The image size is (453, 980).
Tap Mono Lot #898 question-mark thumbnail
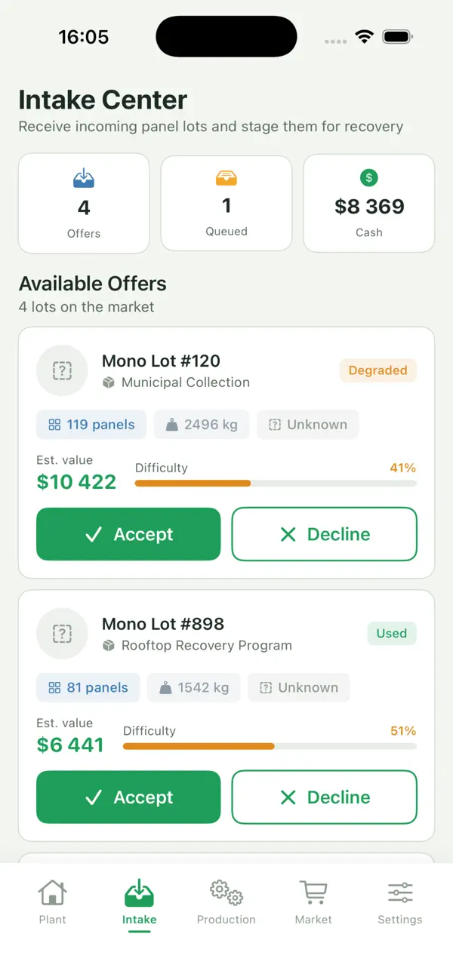(x=62, y=634)
